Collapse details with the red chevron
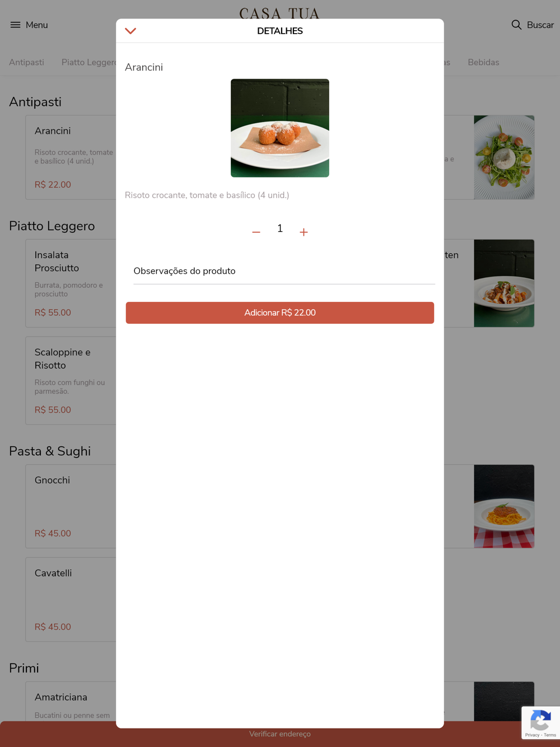This screenshot has width=560, height=747. click(130, 31)
